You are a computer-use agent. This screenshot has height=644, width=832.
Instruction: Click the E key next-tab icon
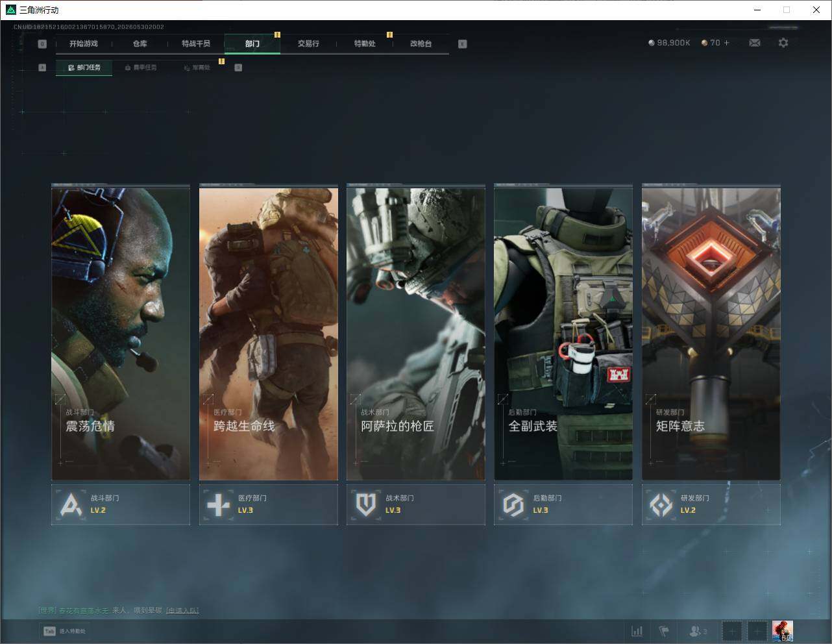point(462,44)
